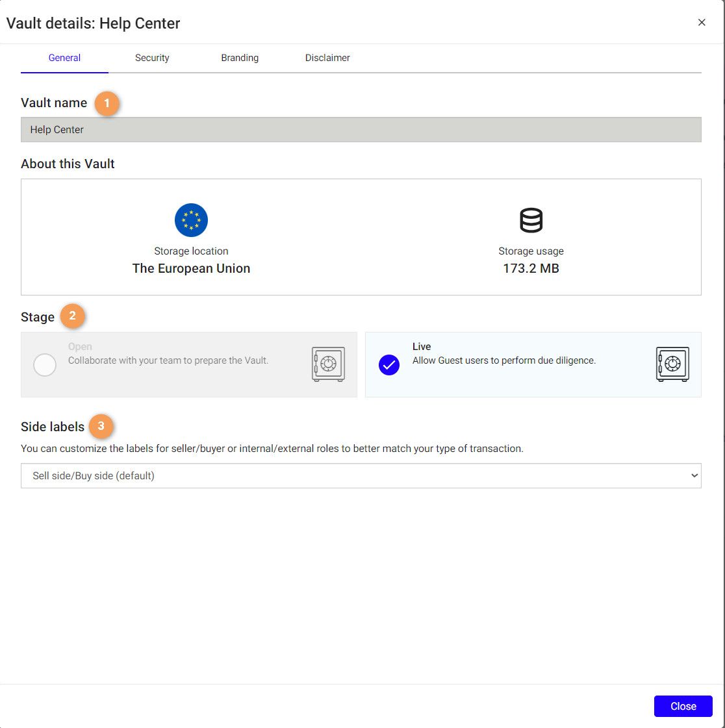The image size is (725, 728).
Task: Switch to the Security tab
Action: pos(152,58)
